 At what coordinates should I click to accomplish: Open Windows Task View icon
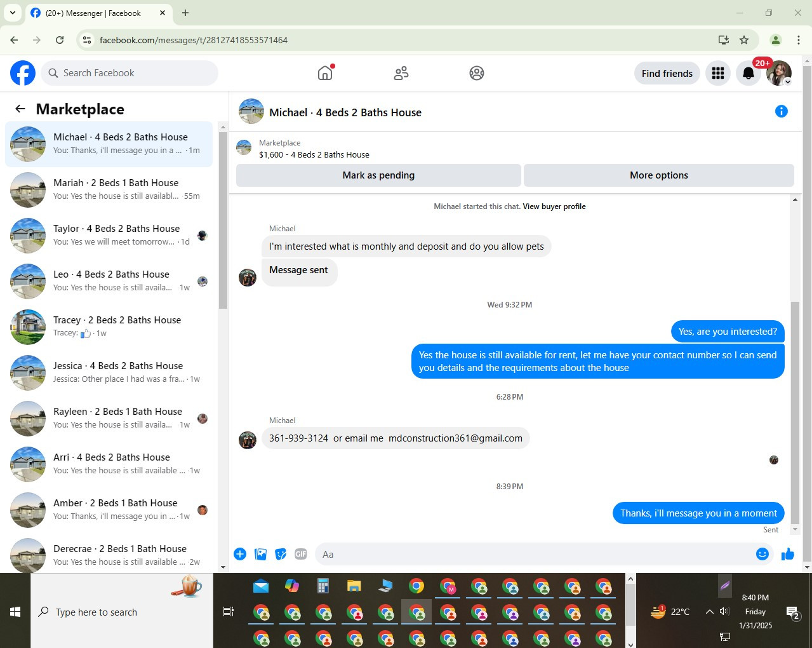[229, 612]
